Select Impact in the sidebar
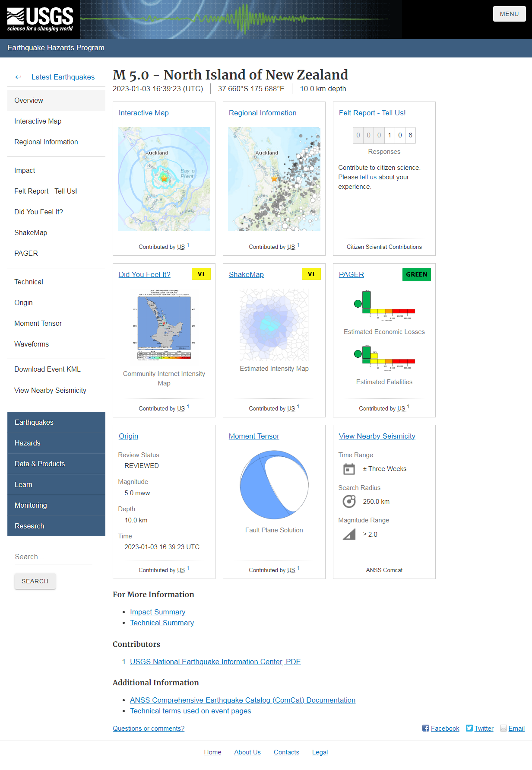 click(x=56, y=170)
